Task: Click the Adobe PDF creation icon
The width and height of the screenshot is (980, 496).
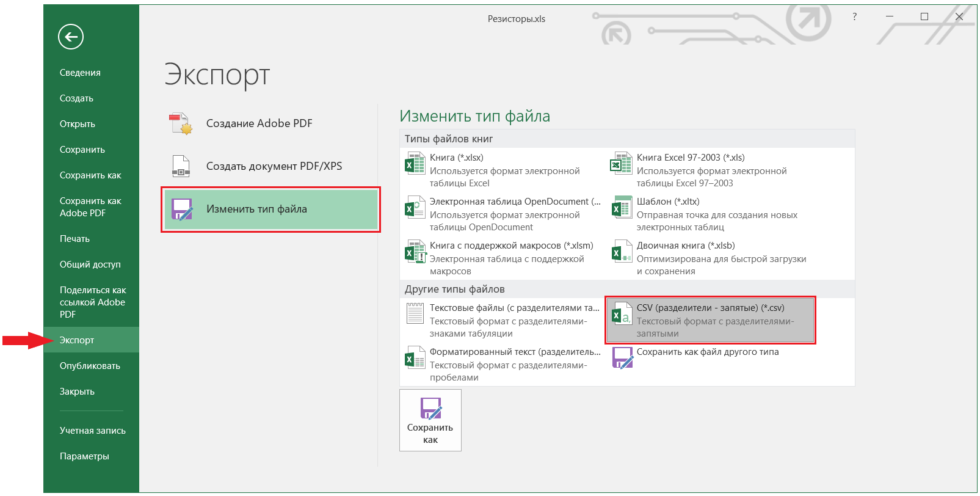Action: [x=181, y=123]
